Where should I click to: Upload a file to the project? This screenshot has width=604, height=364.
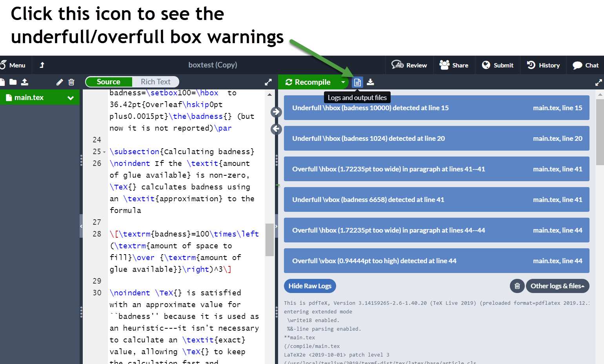click(x=24, y=82)
